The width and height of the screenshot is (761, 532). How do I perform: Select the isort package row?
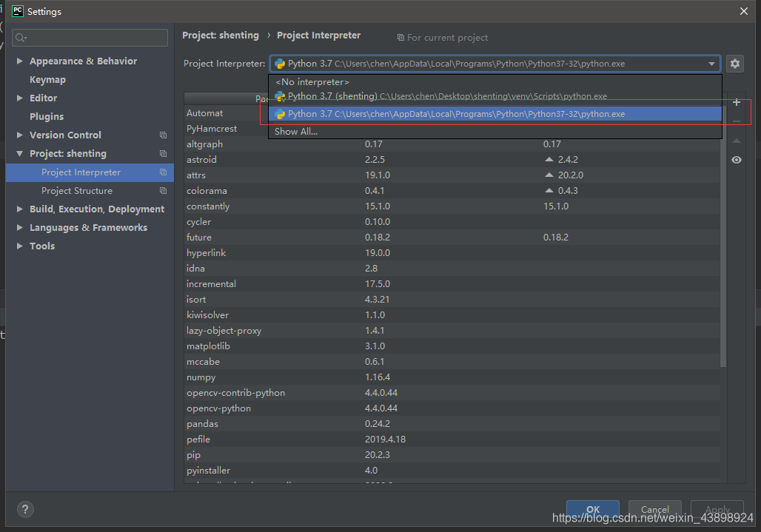point(452,299)
